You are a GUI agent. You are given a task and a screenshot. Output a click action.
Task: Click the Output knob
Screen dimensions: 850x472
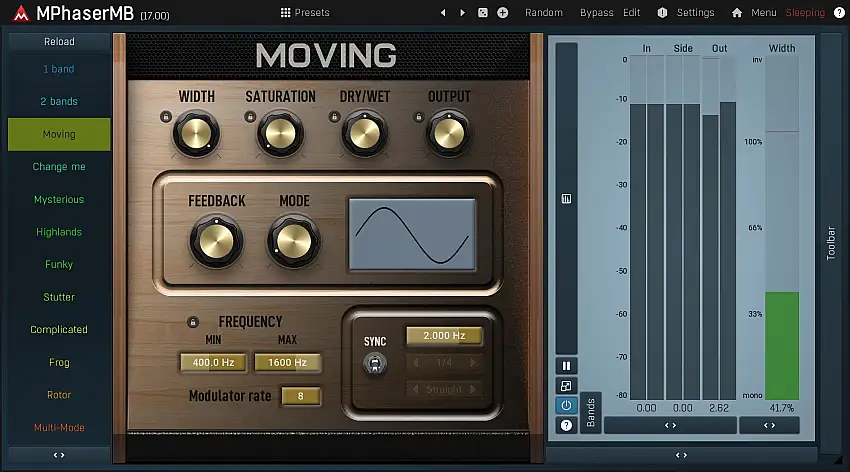449,134
